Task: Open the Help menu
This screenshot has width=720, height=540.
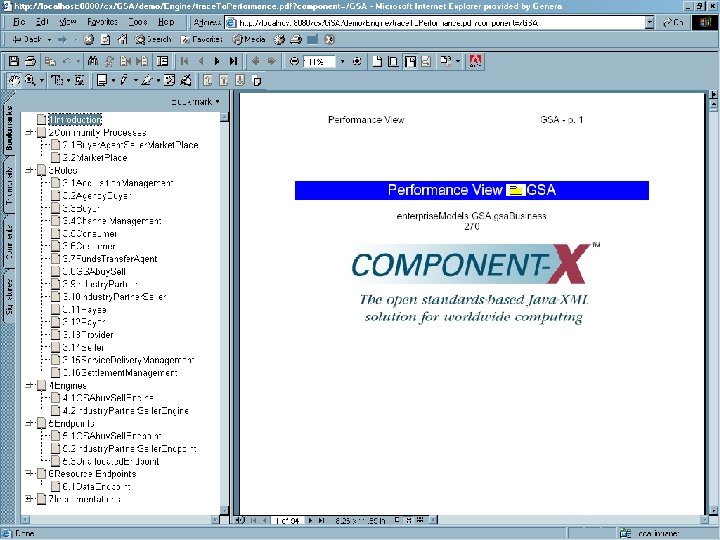Action: (166, 22)
